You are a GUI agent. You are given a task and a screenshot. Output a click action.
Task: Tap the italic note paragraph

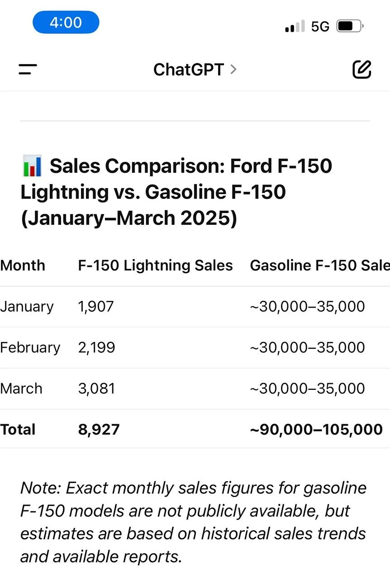[x=193, y=522]
